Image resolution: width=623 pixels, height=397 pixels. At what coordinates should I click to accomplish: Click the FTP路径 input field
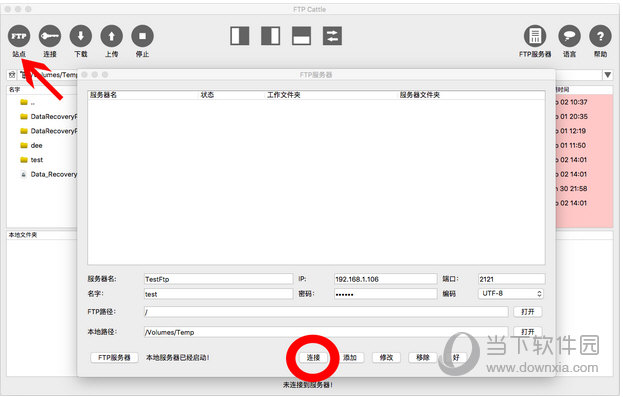pos(326,312)
